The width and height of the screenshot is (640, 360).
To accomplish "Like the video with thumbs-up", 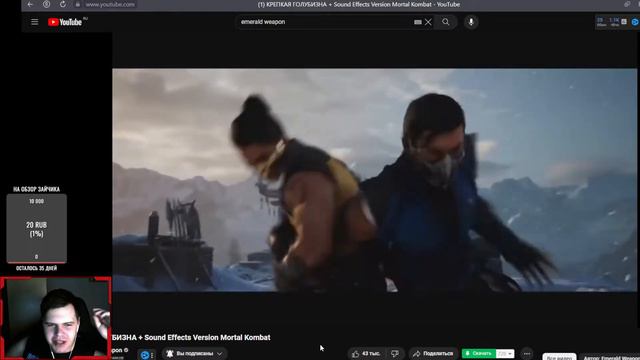I will [356, 353].
